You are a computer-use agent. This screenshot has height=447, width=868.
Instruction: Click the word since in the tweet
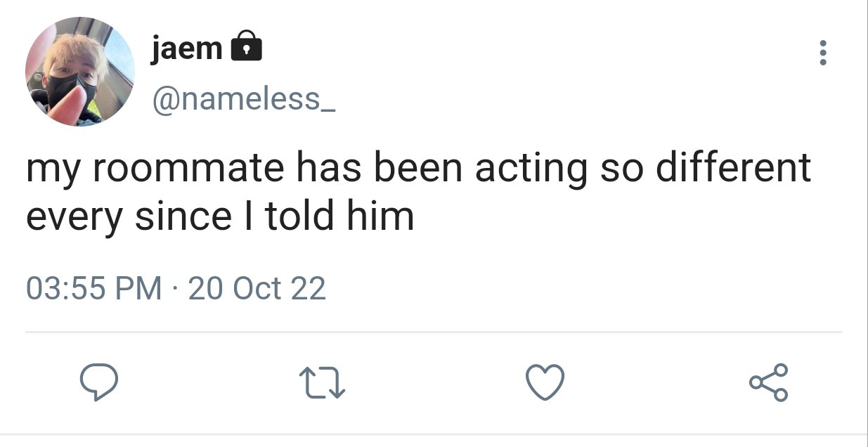[182, 216]
